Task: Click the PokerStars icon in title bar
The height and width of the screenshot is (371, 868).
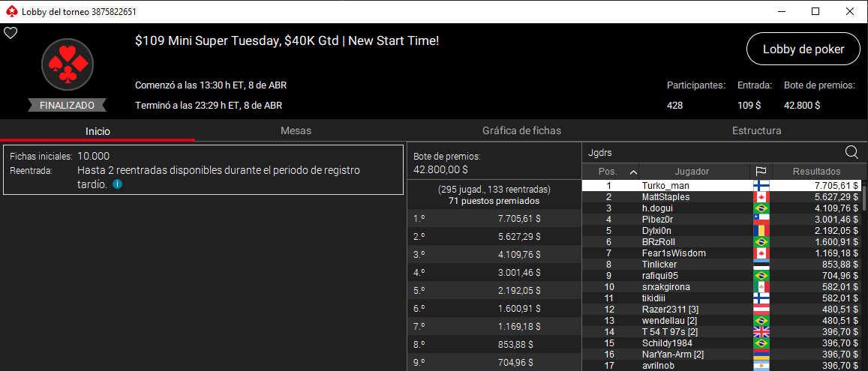Action: point(10,11)
